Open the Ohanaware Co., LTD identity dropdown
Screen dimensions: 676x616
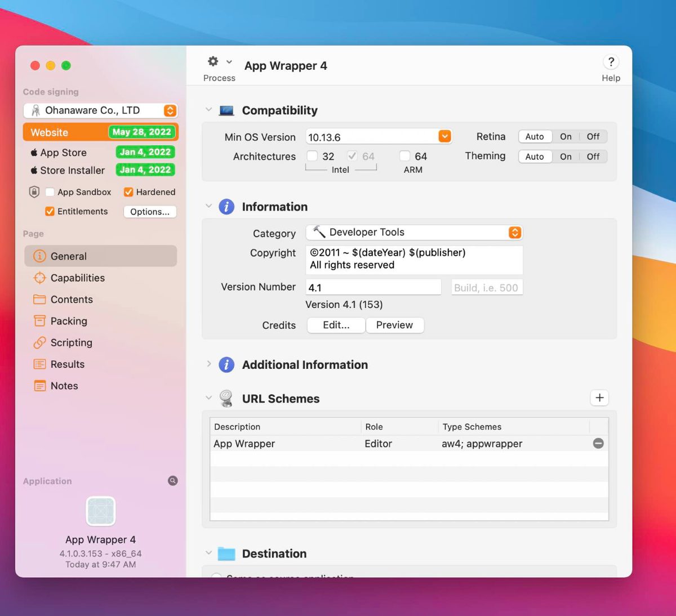click(x=101, y=110)
